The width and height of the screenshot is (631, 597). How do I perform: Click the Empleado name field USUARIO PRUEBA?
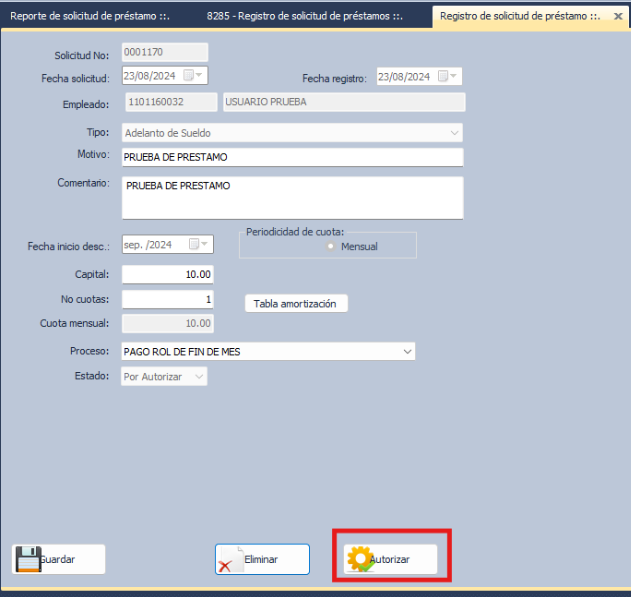pos(343,101)
